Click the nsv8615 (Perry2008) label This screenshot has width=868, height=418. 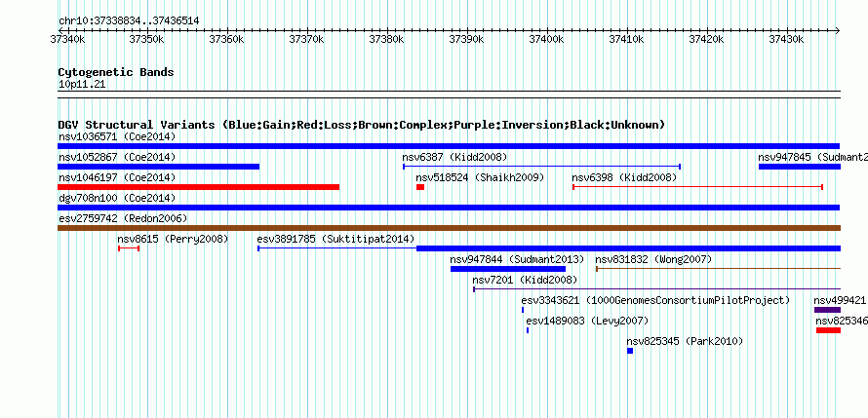(173, 239)
